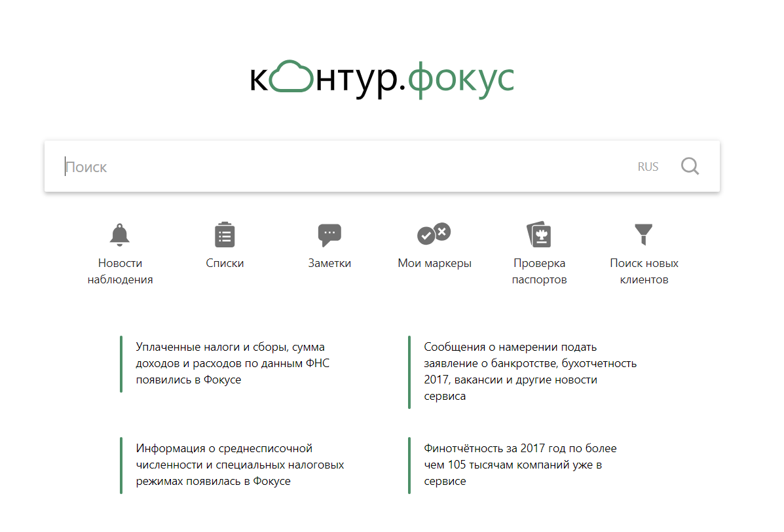Click the Проверка паспортов passport icon
This screenshot has width=784, height=532.
(539, 234)
